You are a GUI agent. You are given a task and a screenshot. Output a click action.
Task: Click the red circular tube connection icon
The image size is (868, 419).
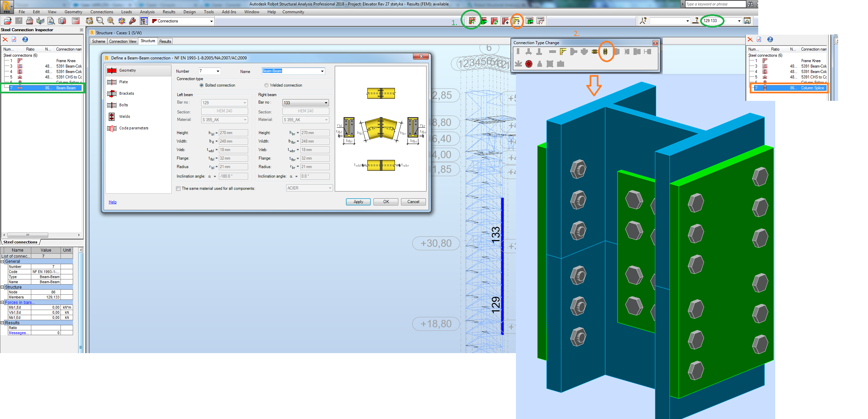click(x=528, y=64)
